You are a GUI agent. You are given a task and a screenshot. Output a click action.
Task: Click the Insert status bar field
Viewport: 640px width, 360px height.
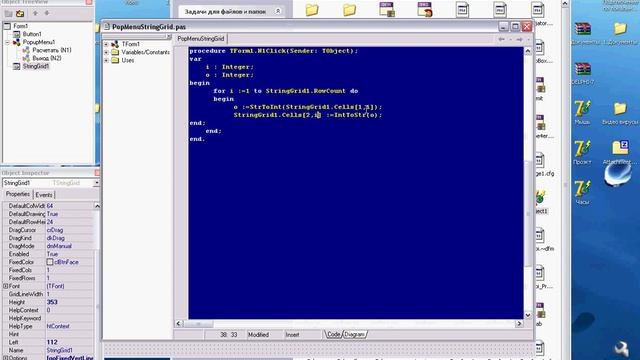pos(292,335)
